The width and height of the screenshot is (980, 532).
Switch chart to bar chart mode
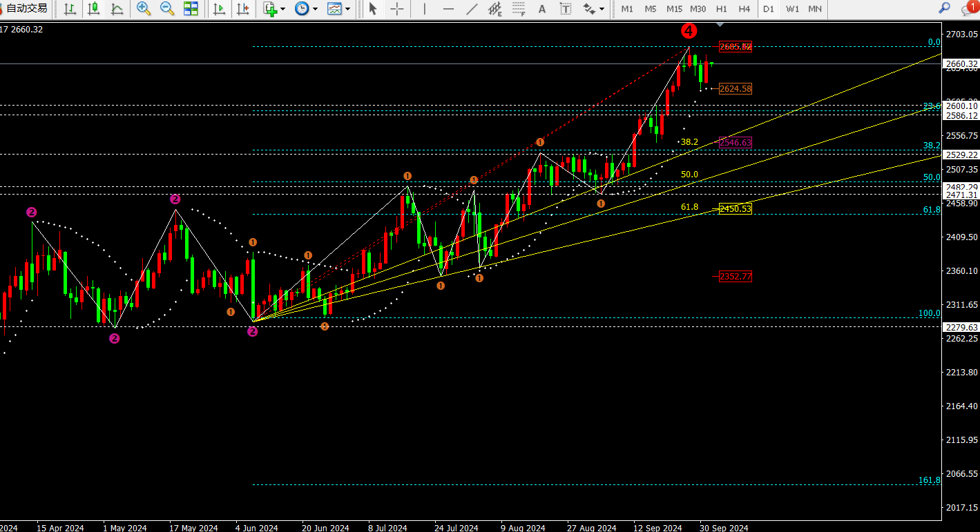[70, 9]
